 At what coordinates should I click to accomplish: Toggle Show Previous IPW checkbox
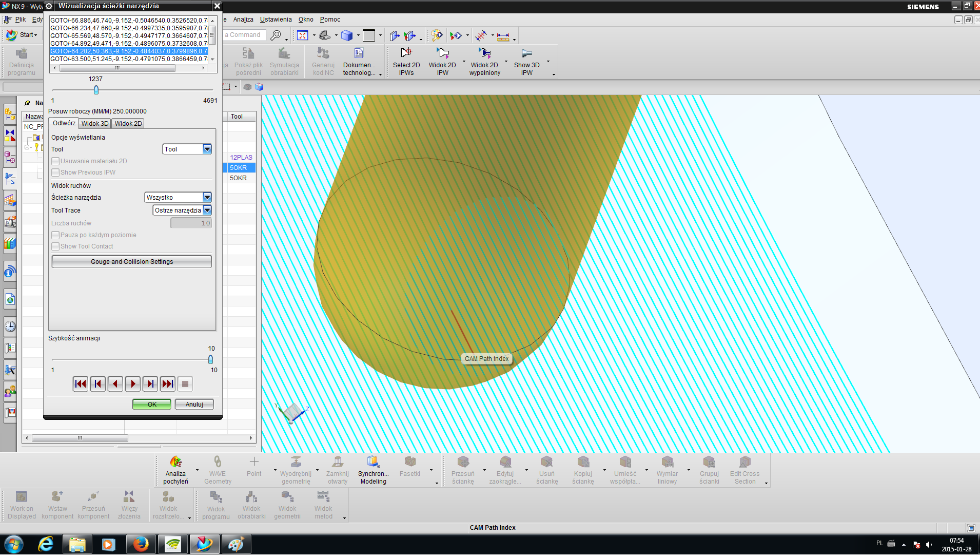tap(55, 172)
